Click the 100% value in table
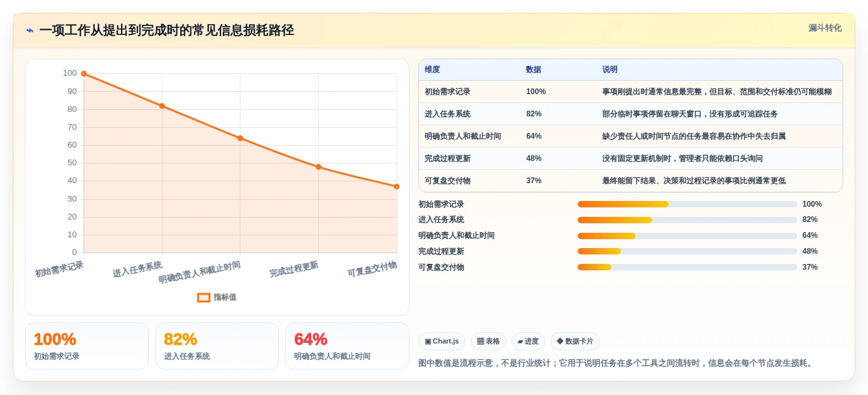The width and height of the screenshot is (868, 395). pos(536,92)
